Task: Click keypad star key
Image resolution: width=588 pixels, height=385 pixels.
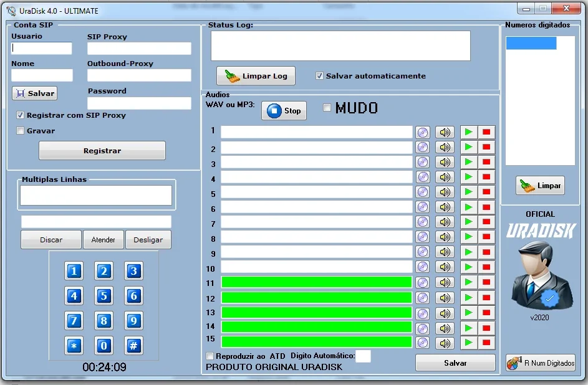Action: (x=74, y=345)
